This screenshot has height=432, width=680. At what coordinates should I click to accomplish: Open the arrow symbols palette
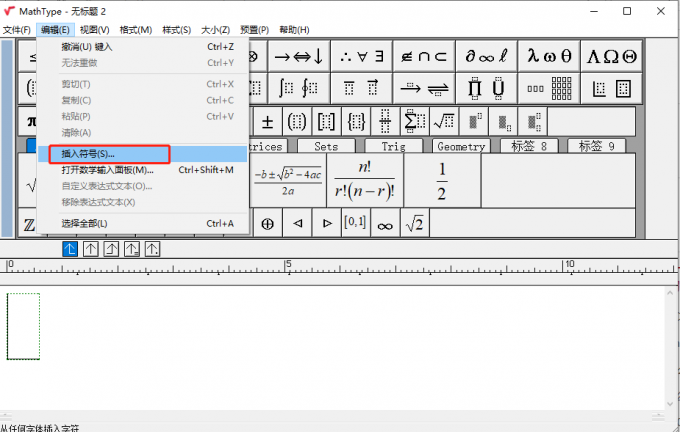[x=299, y=56]
